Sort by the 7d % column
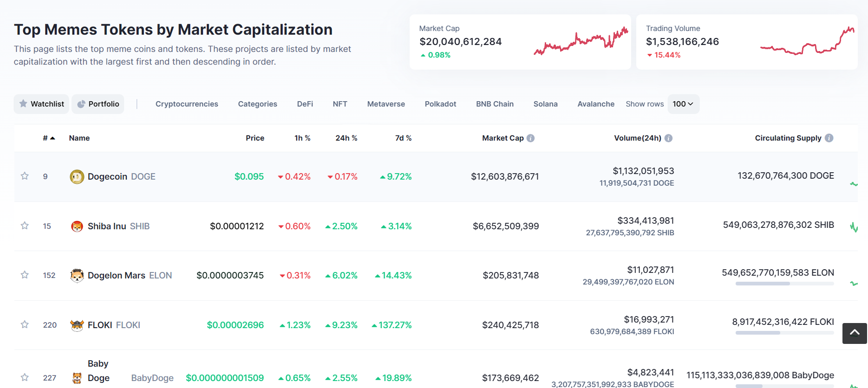 403,138
